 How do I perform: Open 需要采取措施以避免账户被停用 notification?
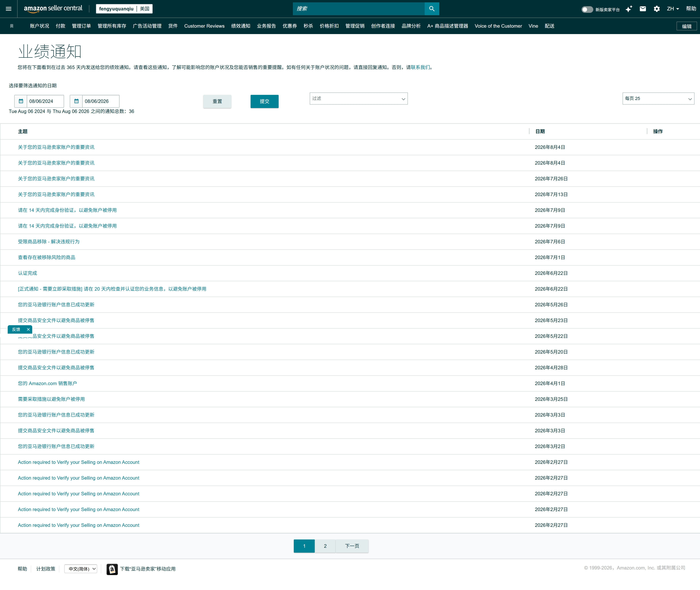tap(51, 399)
